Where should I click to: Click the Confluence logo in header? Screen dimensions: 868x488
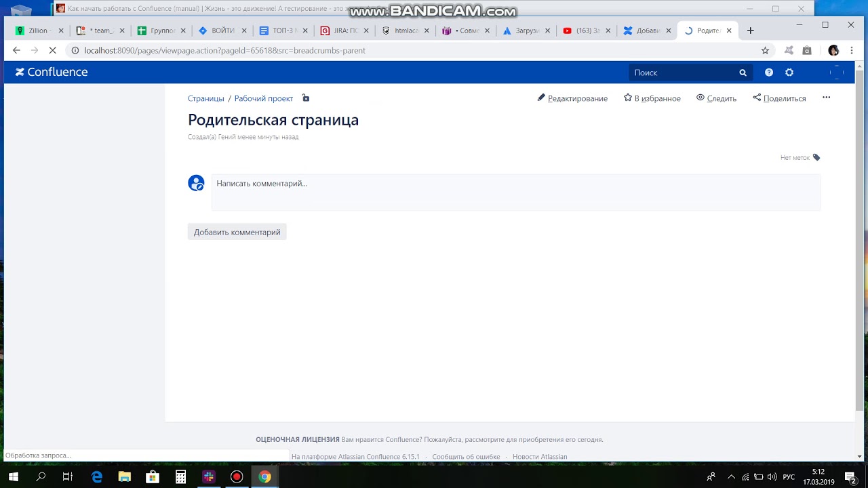pos(52,72)
